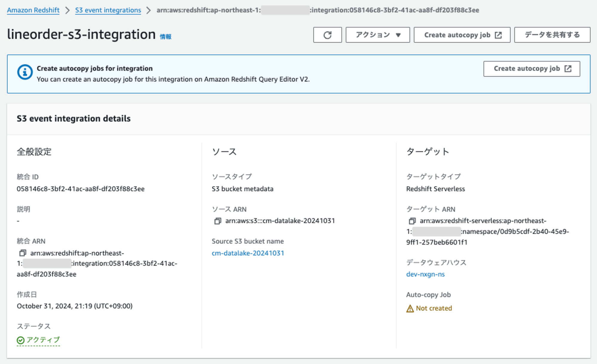Click the info circle icon in banner
This screenshot has width=597, height=364.
(x=25, y=72)
